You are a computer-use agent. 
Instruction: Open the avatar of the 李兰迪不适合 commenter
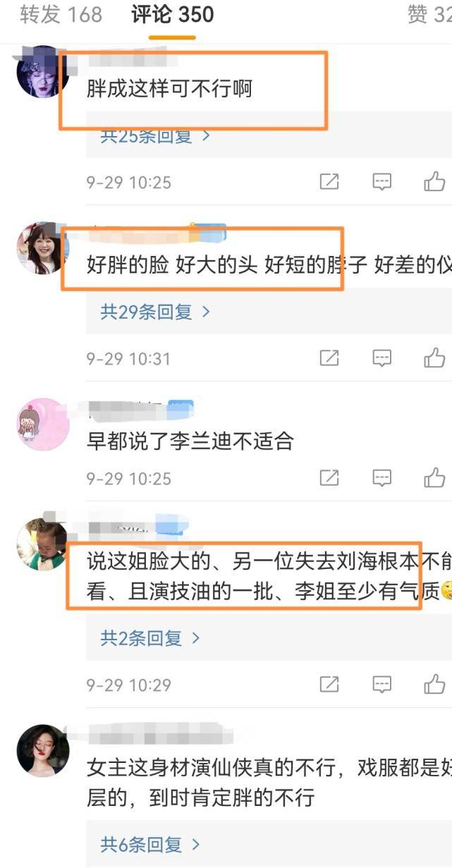pos(42,424)
